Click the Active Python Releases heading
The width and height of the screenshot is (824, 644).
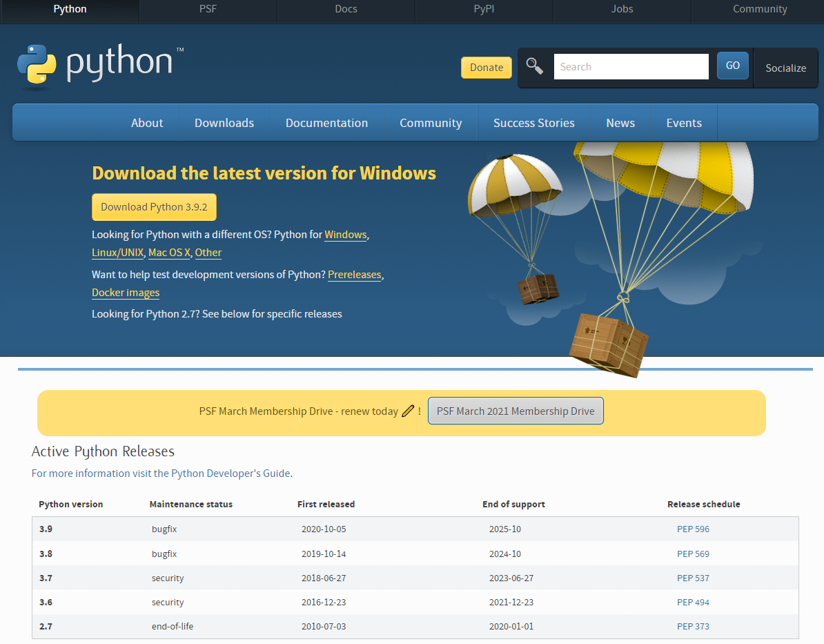[103, 451]
